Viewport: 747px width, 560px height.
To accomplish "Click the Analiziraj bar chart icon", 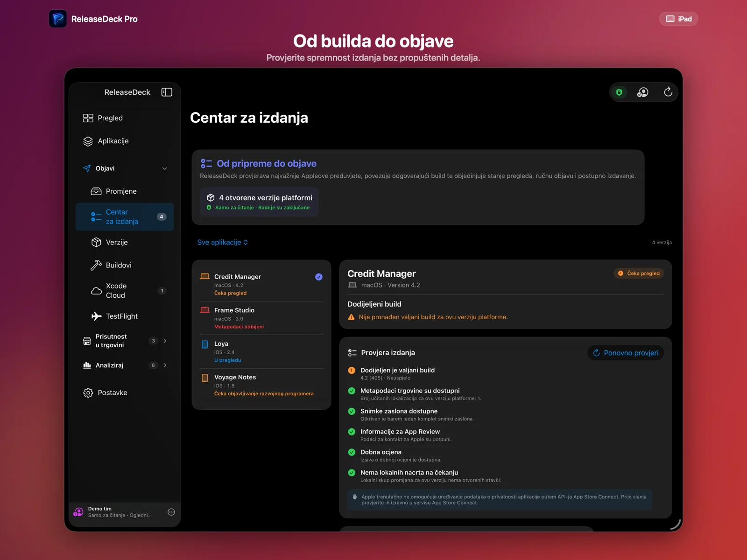I will (87, 365).
